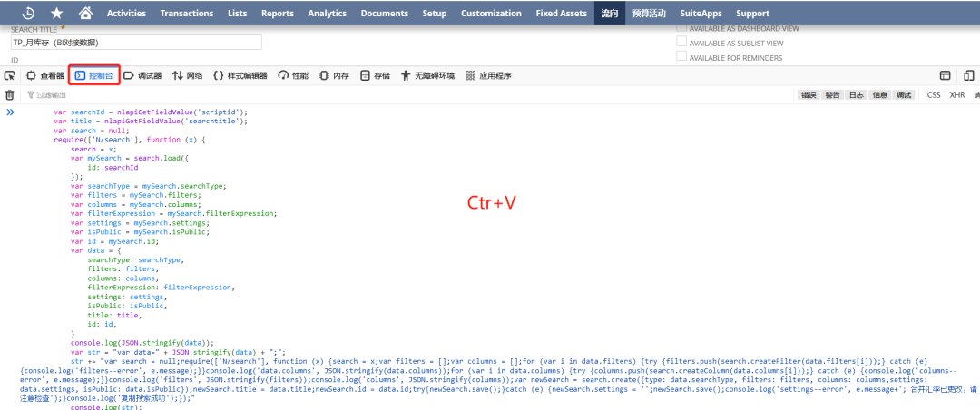Image resolution: width=980 pixels, height=410 pixels.
Task: Toggle the 警告 warnings filter
Action: click(832, 95)
